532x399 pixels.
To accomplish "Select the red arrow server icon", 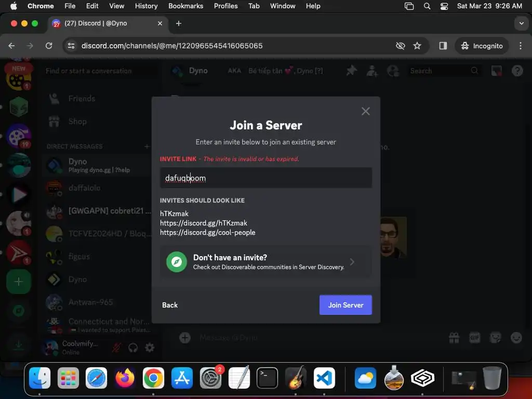I will pos(19,252).
